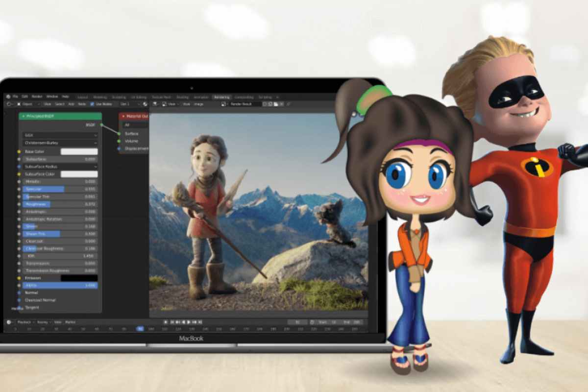
Task: Add a workspace with the plus tab
Action: pyautogui.click(x=277, y=97)
